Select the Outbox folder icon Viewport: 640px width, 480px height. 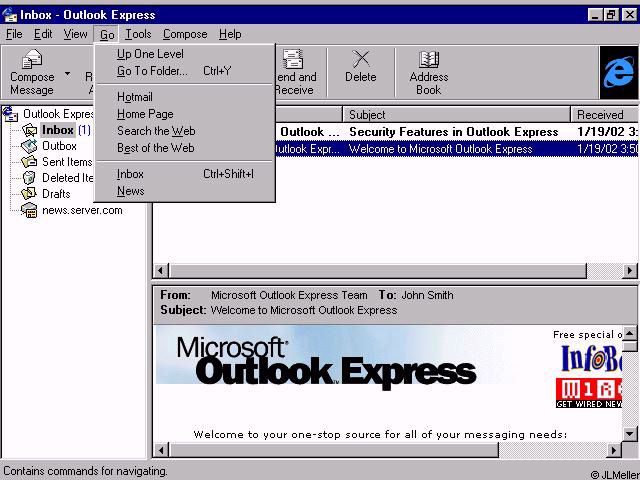tap(29, 146)
